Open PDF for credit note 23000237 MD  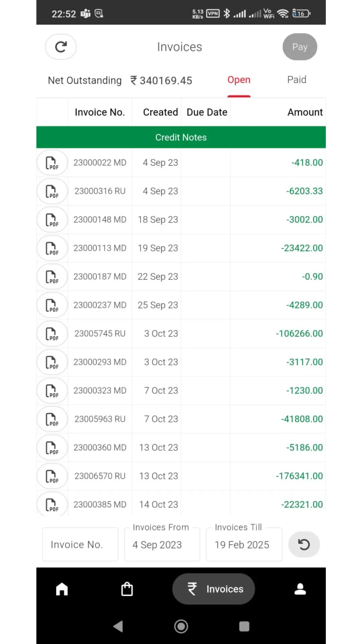pos(52,305)
